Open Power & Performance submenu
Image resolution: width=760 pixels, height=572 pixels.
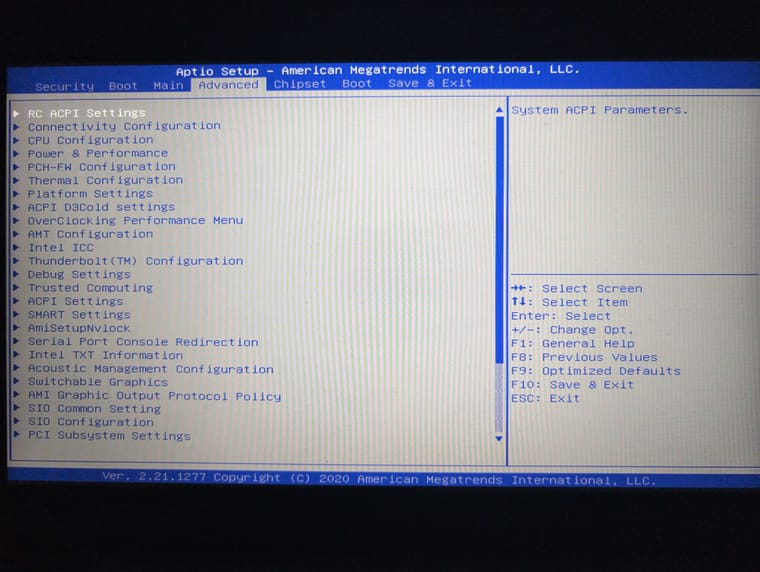coord(98,153)
